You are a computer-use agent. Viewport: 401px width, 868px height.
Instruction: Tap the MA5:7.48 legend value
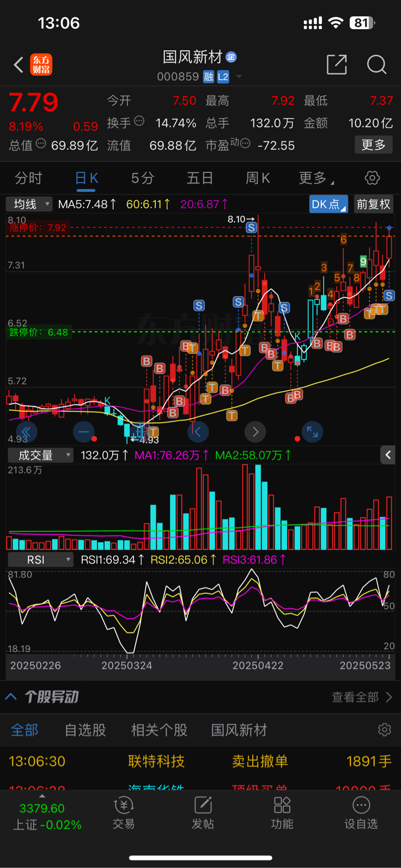pos(87,204)
